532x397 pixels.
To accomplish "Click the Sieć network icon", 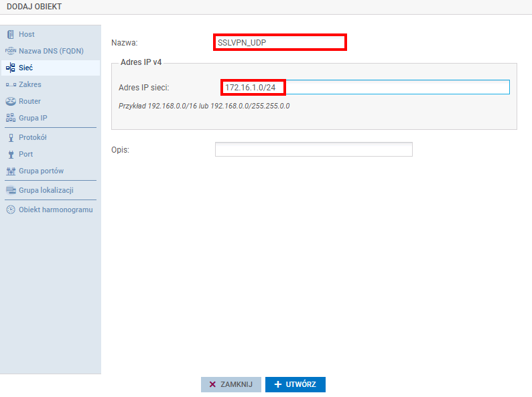I will (x=11, y=68).
